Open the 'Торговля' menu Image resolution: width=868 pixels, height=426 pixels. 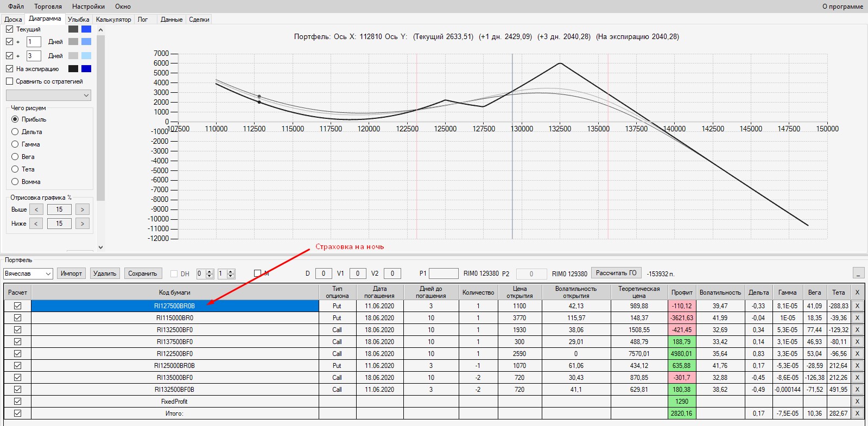tap(48, 7)
